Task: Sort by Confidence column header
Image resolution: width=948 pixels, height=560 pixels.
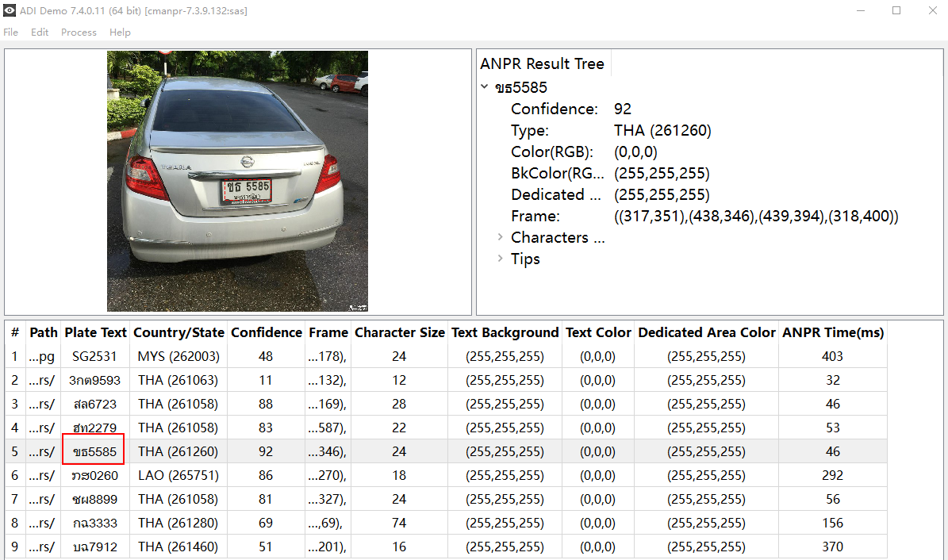Action: click(x=267, y=332)
